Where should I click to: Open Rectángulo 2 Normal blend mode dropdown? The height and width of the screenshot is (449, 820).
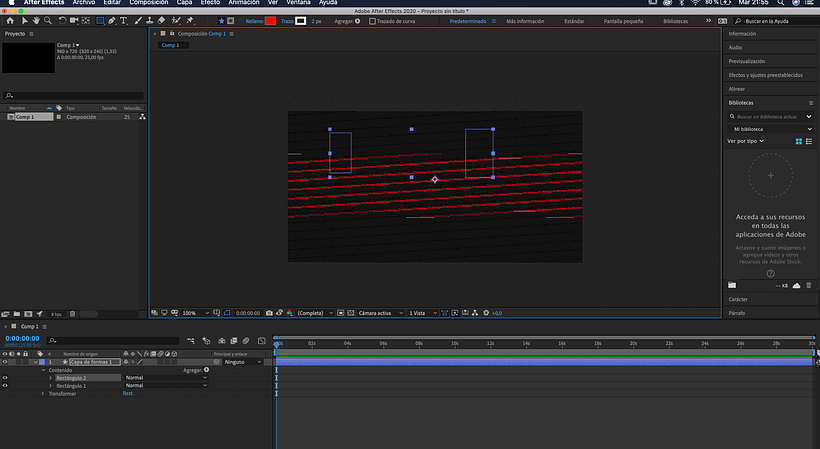pos(166,377)
